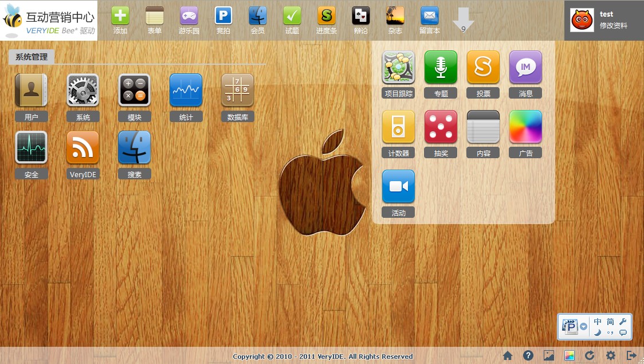Image resolution: width=644 pixels, height=364 pixels.
Task: Open the 留言本 guestbook mail icon
Action: [x=430, y=16]
